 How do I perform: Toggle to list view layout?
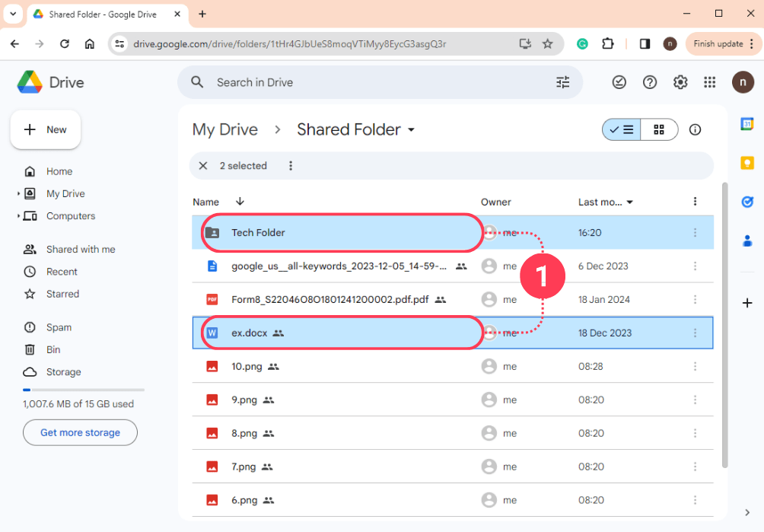click(x=622, y=129)
